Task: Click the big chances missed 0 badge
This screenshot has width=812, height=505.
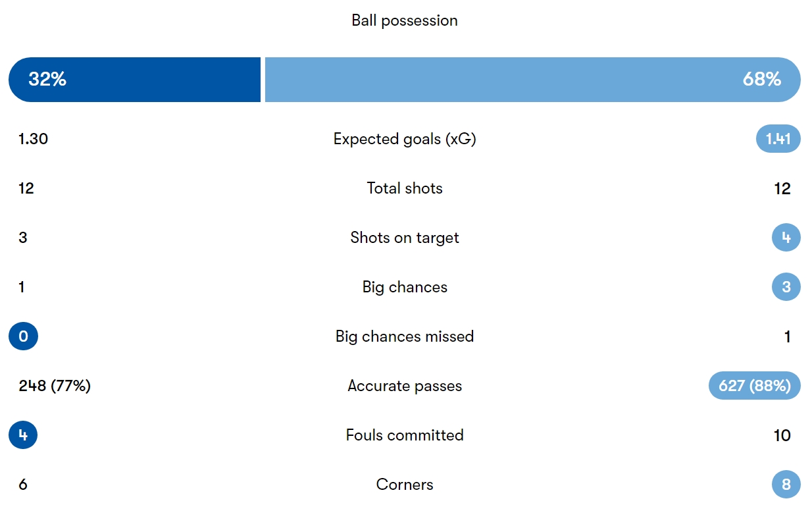Action: pyautogui.click(x=23, y=336)
